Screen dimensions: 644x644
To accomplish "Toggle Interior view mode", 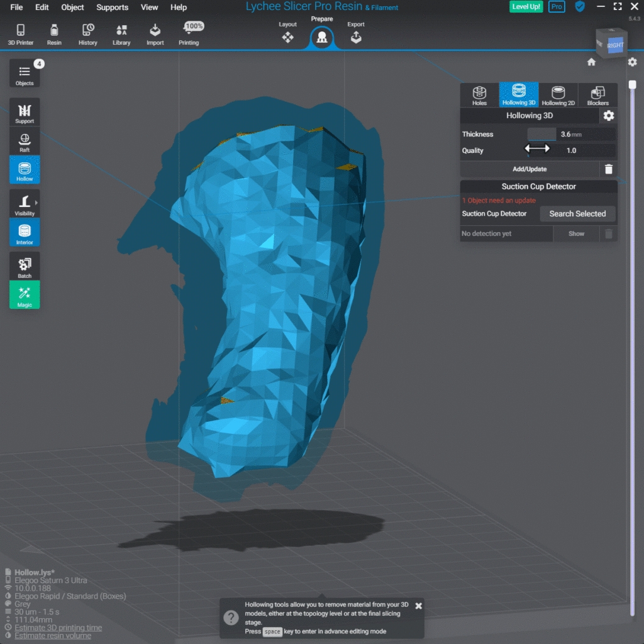I will tap(24, 232).
